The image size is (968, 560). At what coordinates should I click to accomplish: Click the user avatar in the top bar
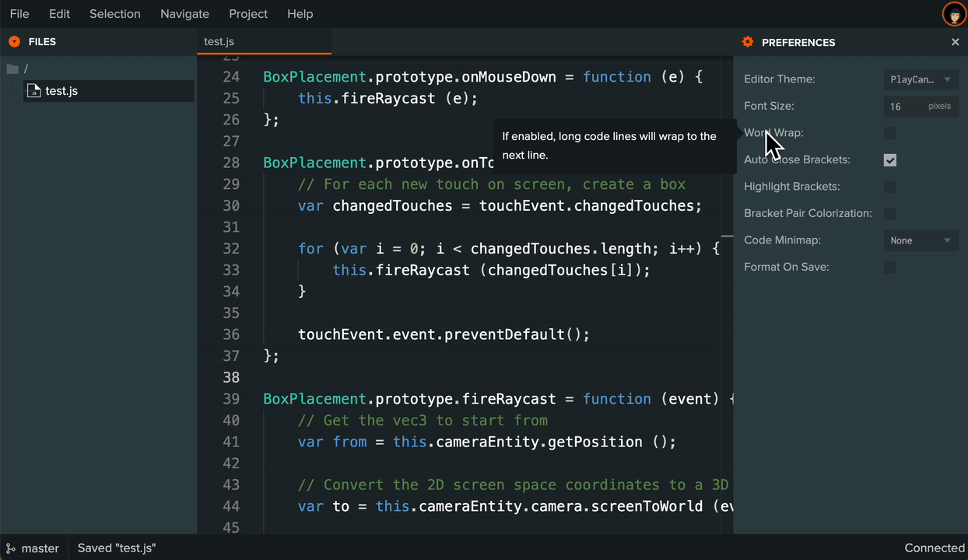pos(954,13)
